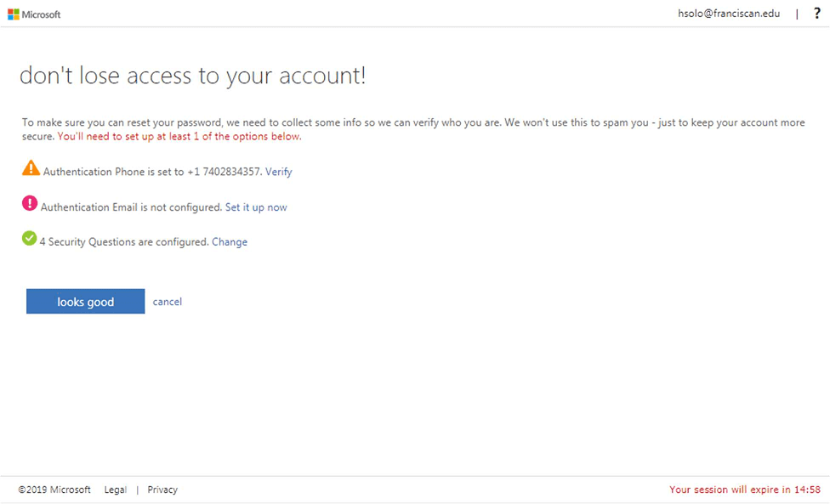This screenshot has height=504, width=830.
Task: Click the Microsoft wordmark text
Action: [x=42, y=14]
